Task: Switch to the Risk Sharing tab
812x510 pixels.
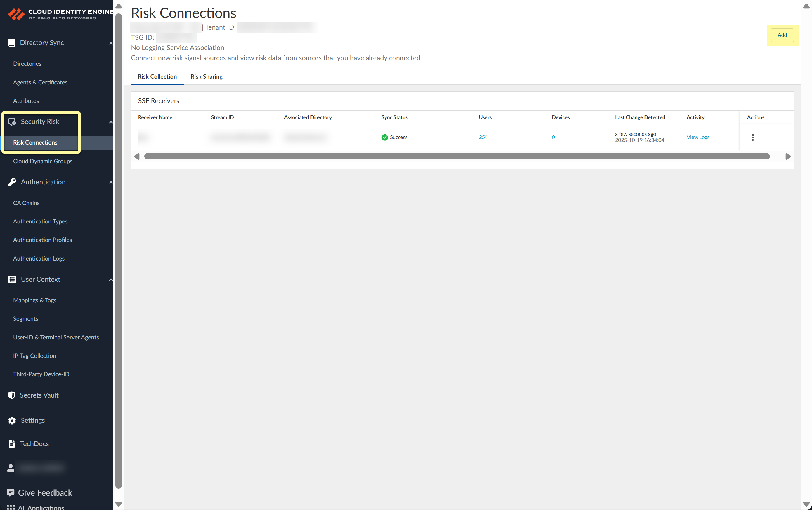Action: click(207, 77)
